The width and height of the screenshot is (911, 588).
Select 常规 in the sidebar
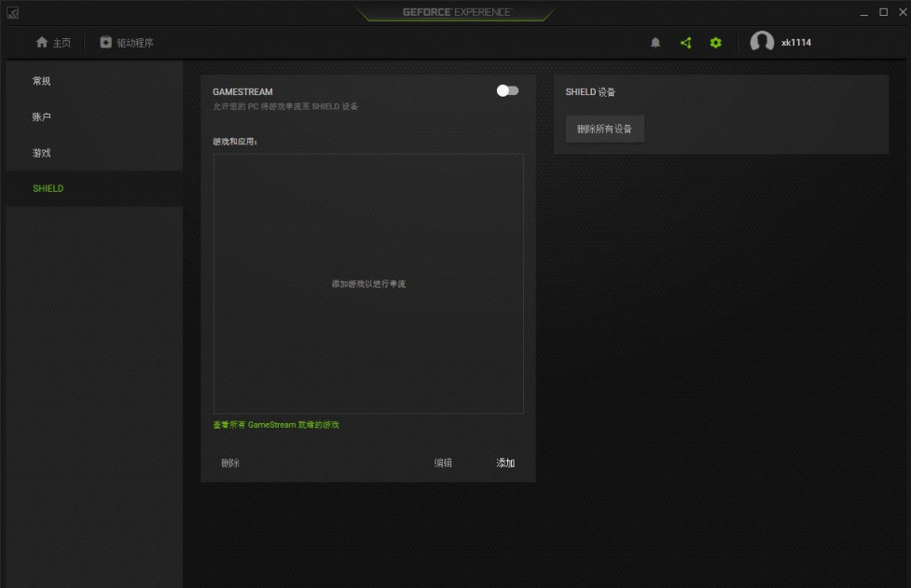tap(42, 81)
